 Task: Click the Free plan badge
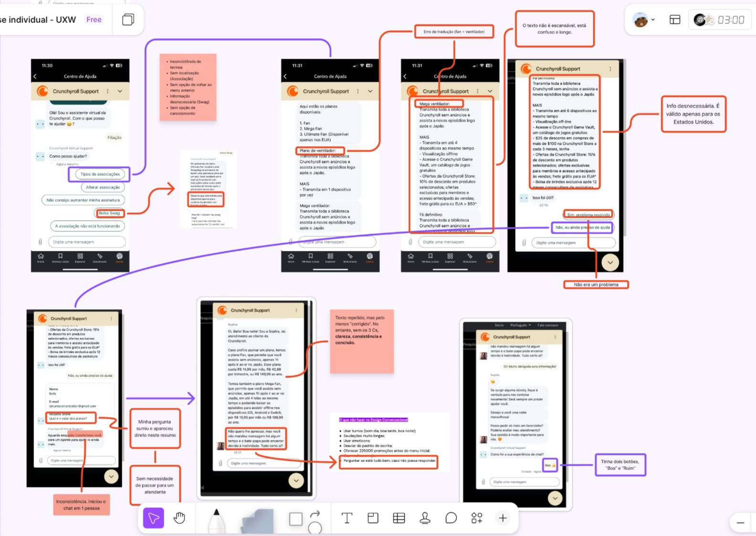click(94, 20)
